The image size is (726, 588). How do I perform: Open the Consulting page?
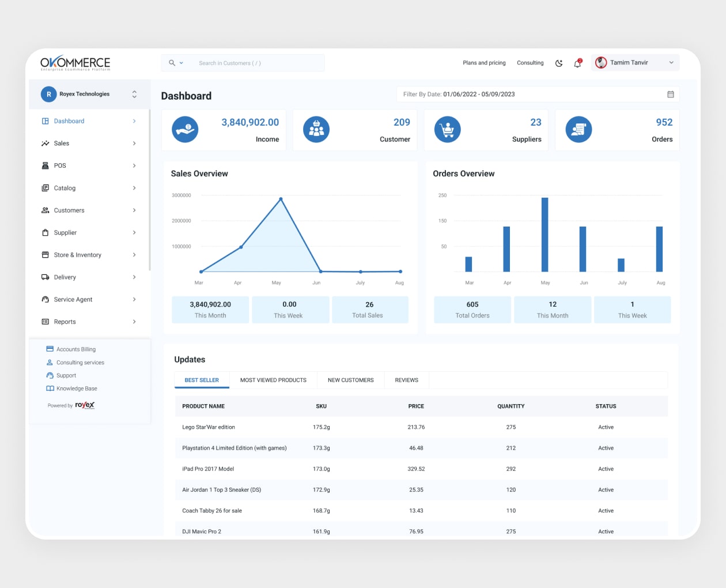click(x=530, y=63)
